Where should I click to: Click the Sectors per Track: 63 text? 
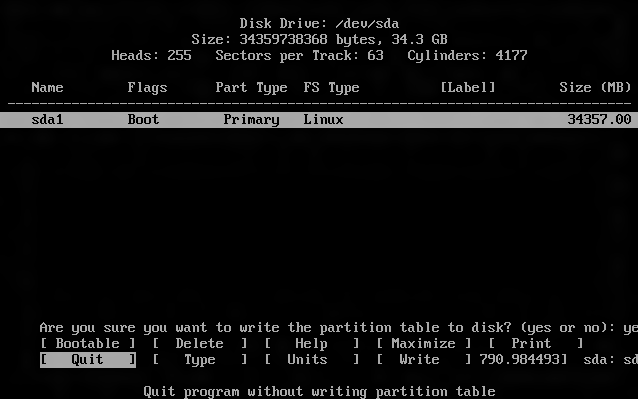tap(299, 55)
